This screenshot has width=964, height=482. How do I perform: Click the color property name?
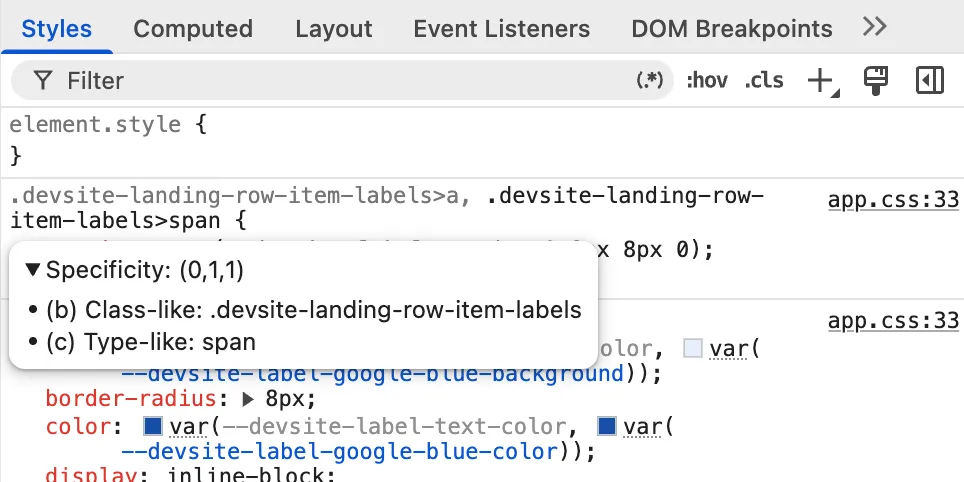click(79, 426)
